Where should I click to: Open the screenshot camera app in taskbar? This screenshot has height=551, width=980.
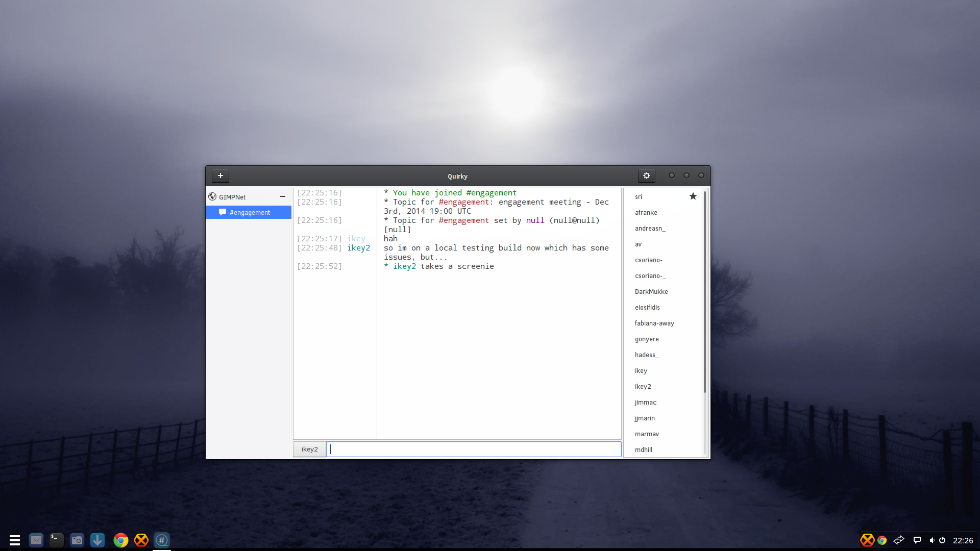coord(77,540)
